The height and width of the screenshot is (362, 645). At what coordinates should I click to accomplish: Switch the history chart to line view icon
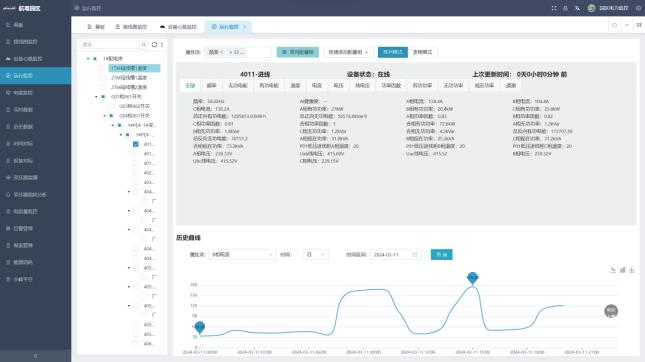613,270
